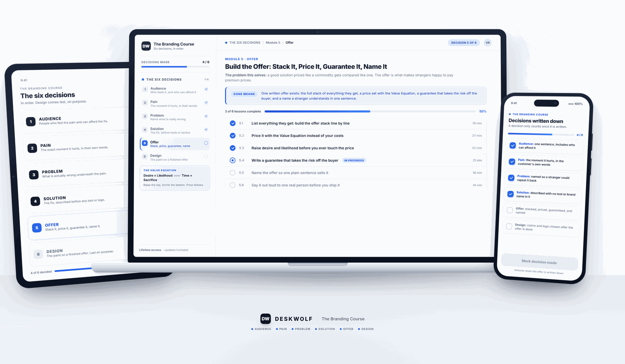The width and height of the screenshot is (625, 364).
Task: Click blue step 5 badge in laptop sidebar
Action: click(145, 143)
